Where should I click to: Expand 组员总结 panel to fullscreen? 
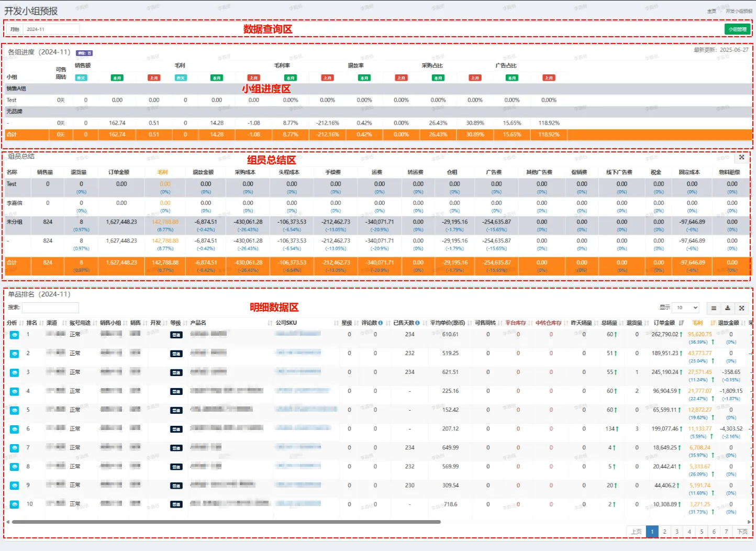[x=741, y=157]
